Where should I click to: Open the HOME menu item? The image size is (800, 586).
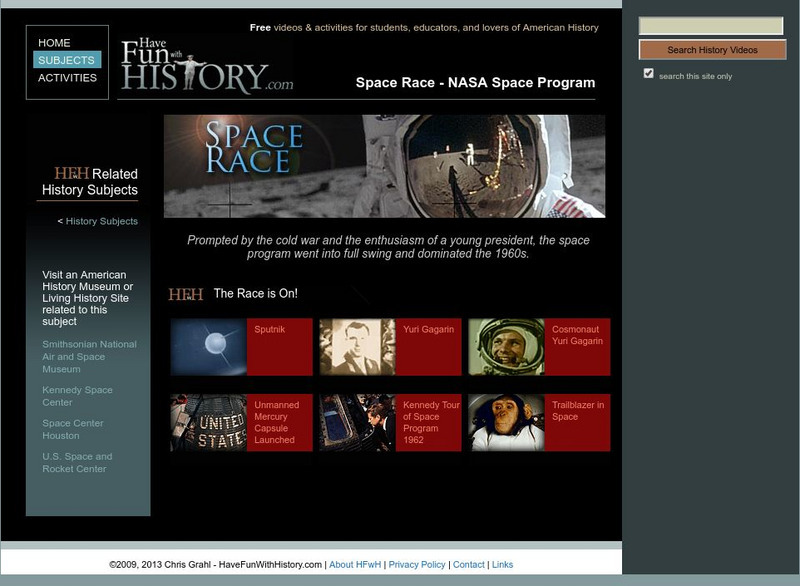[54, 43]
